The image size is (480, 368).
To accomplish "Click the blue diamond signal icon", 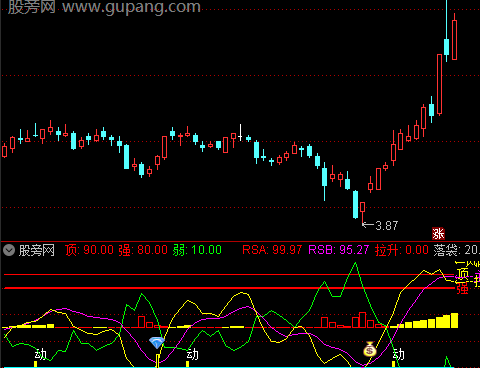I will tap(157, 342).
